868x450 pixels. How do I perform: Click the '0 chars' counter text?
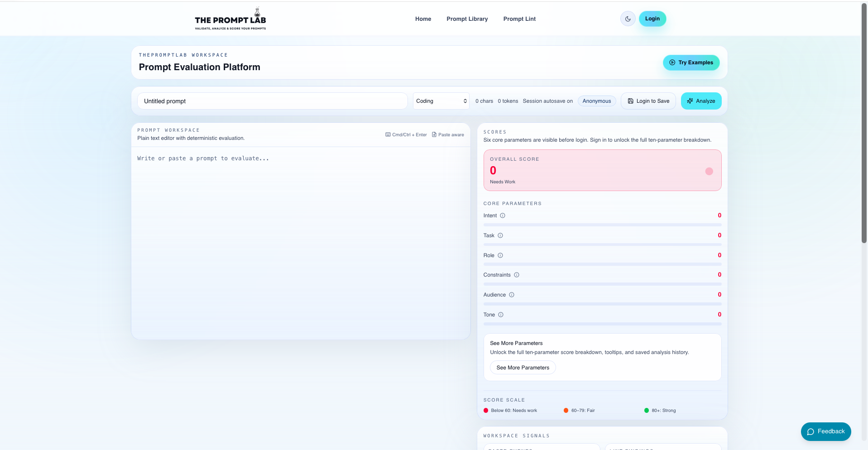pos(484,101)
